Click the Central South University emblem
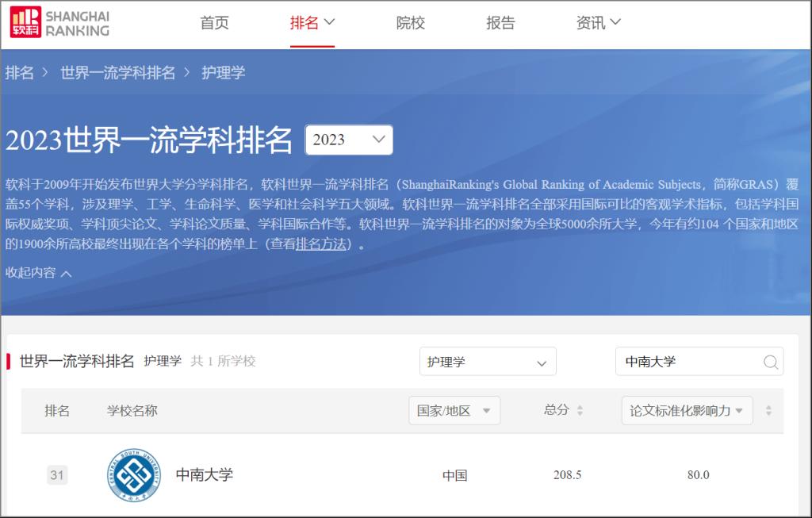Viewport: 812px width, 518px height. [x=133, y=475]
